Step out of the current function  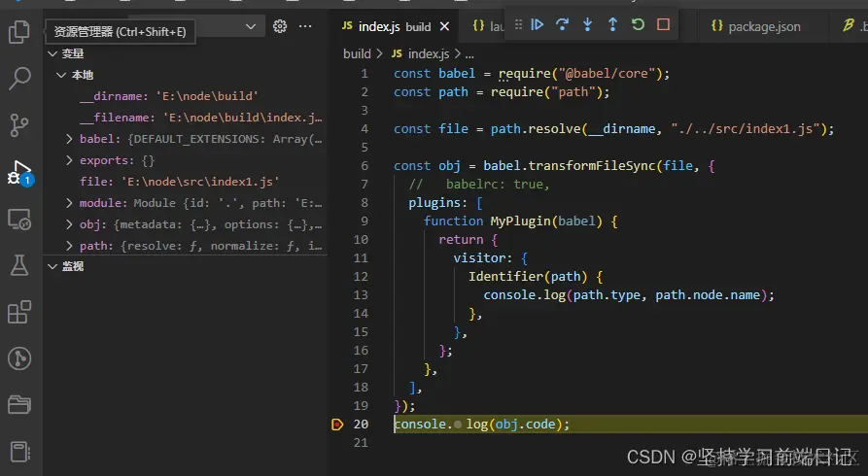[612, 25]
